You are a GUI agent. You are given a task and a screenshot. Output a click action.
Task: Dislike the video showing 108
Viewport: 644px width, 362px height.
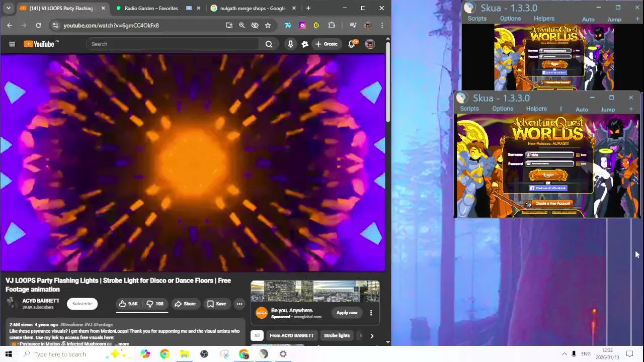[155, 304]
